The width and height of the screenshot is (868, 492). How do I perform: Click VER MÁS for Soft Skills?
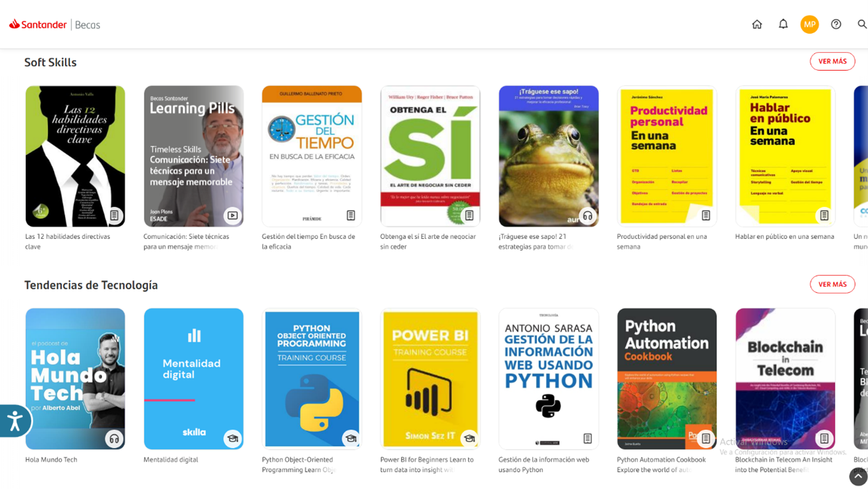click(832, 61)
